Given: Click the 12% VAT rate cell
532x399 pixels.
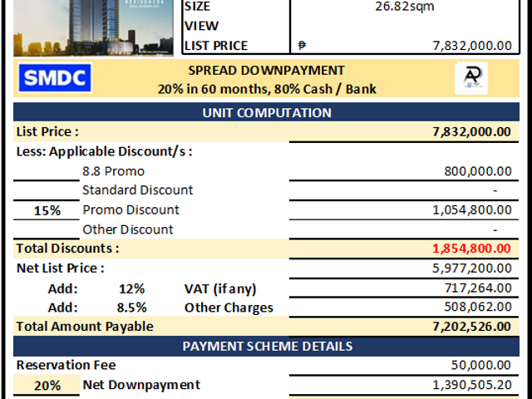Looking at the screenshot, I should (x=131, y=288).
